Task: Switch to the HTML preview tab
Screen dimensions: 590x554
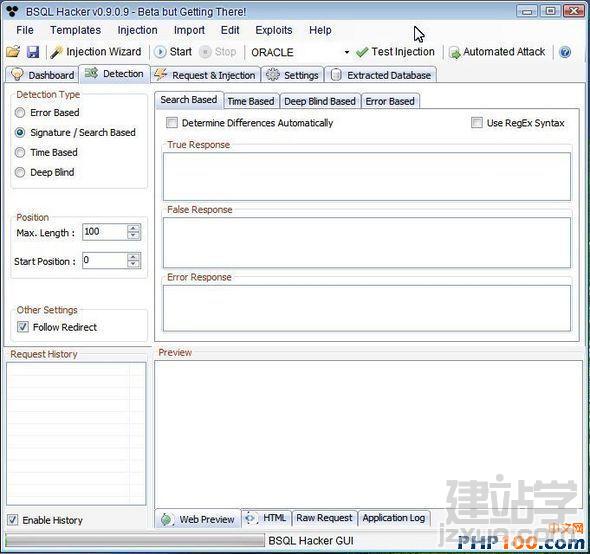Action: [x=266, y=518]
